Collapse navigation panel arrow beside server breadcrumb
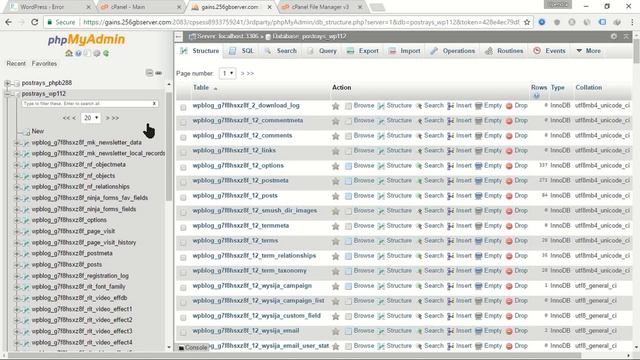Viewport: 640px width, 360px height. point(178,37)
